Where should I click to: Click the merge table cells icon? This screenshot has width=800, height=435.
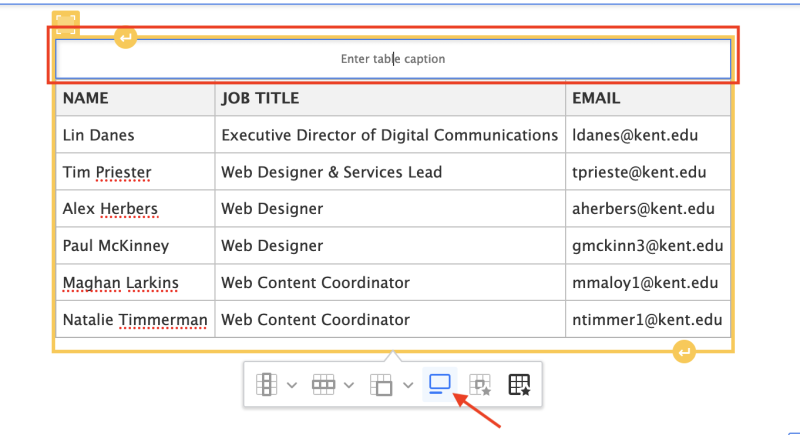pyautogui.click(x=382, y=384)
